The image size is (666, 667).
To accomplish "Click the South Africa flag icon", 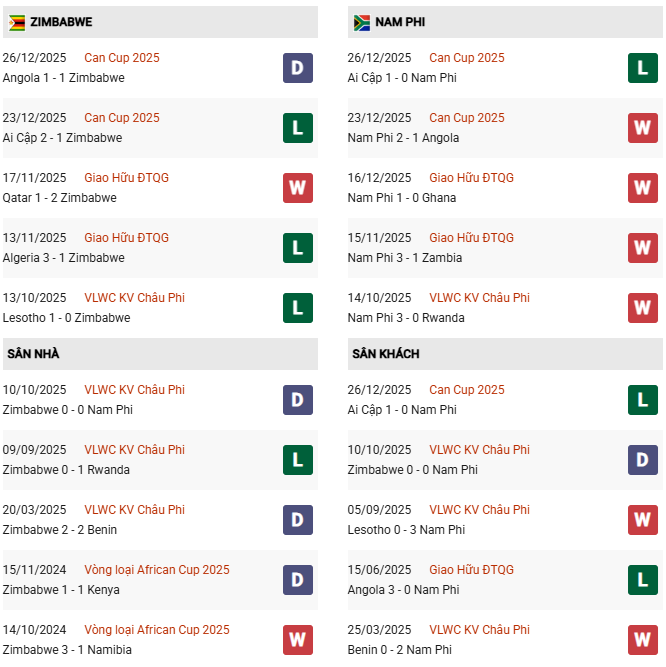I will (x=361, y=22).
